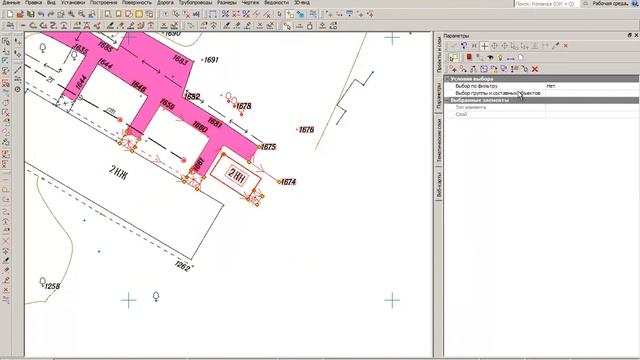Image resolution: width=640 pixels, height=360 pixels.
Task: Click the top icon of left vertical toolbar
Action: tap(6, 42)
